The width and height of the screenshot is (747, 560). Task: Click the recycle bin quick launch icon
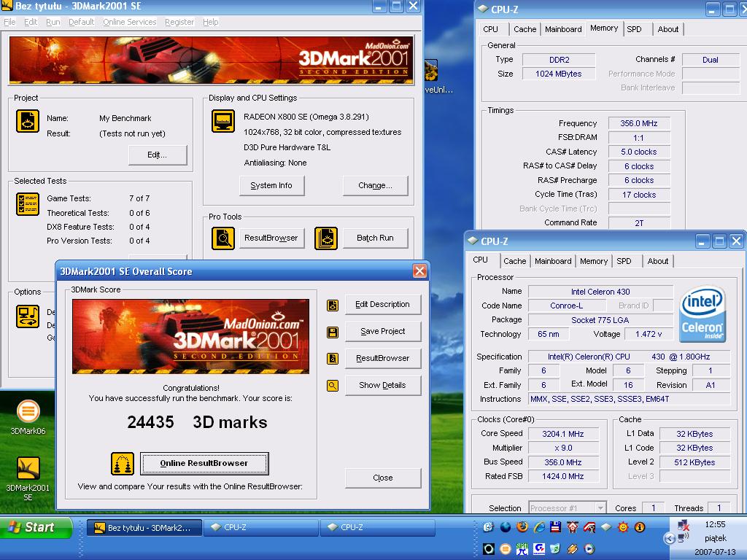555,549
